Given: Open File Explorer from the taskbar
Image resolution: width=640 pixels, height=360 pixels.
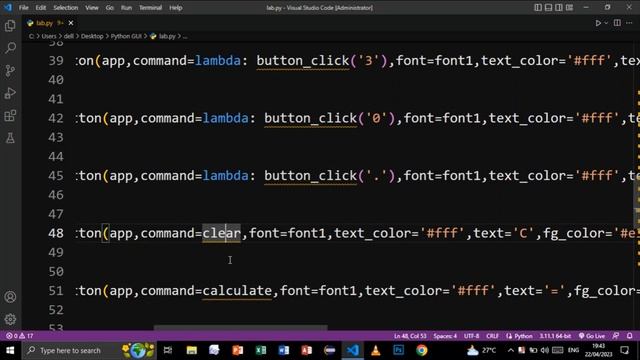Looking at the screenshot, I should pyautogui.click(x=191, y=351).
